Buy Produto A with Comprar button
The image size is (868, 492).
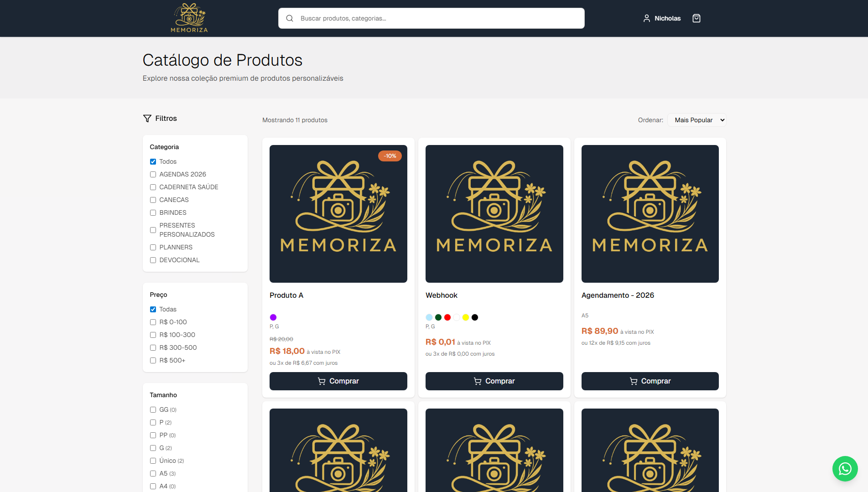click(338, 381)
